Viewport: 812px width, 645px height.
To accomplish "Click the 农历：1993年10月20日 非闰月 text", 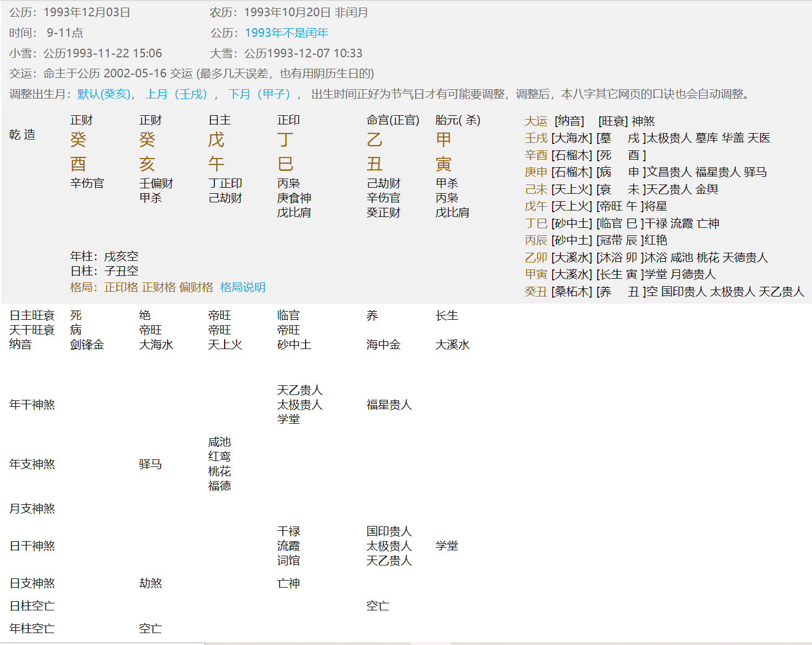I will point(289,12).
